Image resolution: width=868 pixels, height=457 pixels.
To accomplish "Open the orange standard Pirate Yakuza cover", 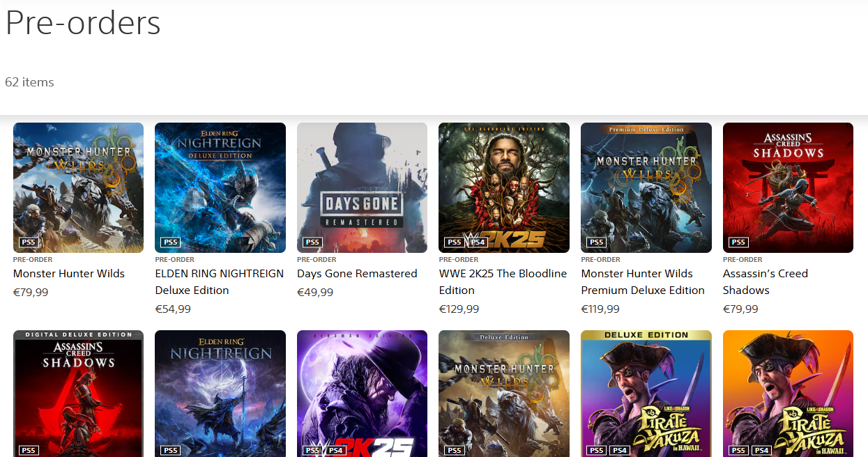I will pos(788,394).
